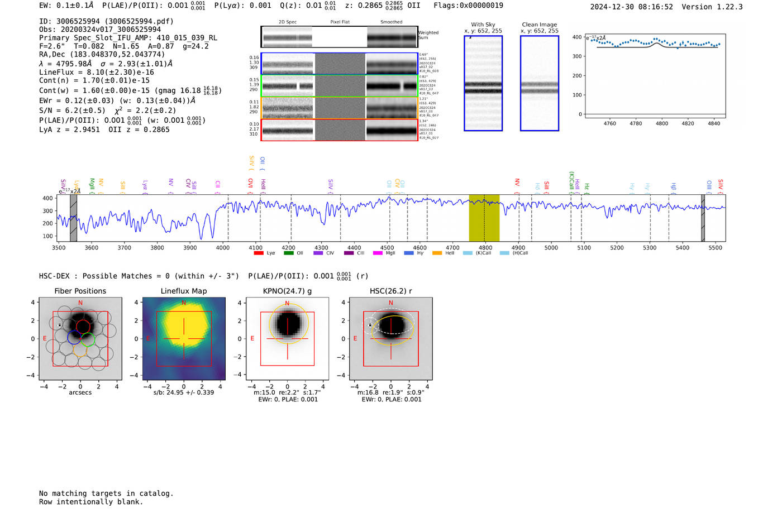The height and width of the screenshot is (532, 782).
Task: Click the hatched gray band near 3540 Å
Action: 73,218
